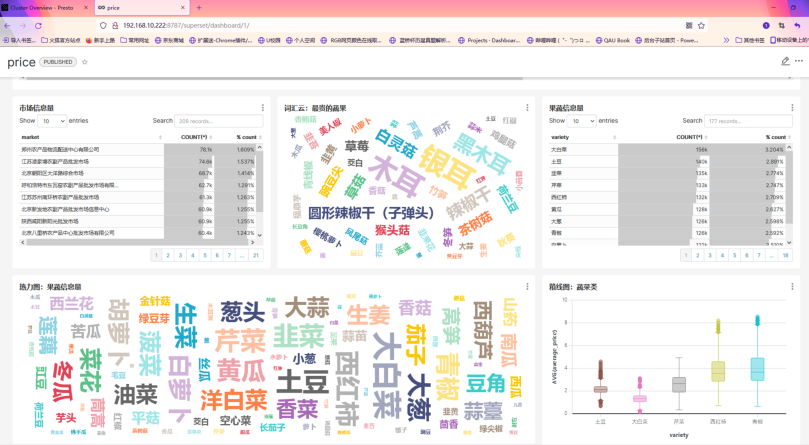Screen dimensions: 809x445
Task: Switch to the Cluster Overview - Presto tab
Action: (x=40, y=7)
